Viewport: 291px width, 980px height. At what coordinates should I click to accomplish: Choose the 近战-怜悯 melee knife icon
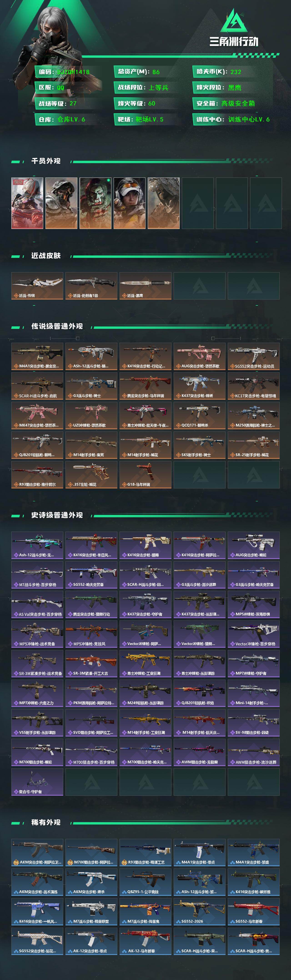(x=37, y=286)
